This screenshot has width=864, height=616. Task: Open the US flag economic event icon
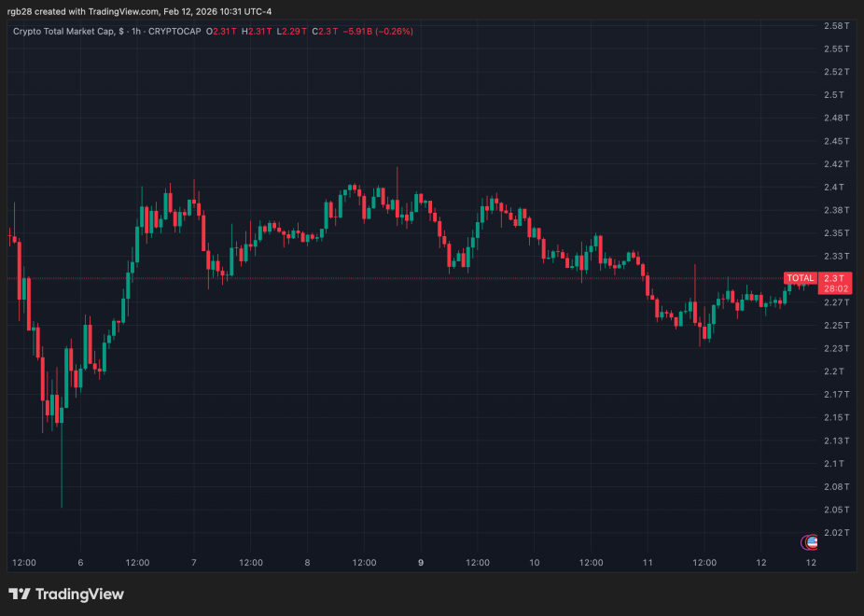click(x=814, y=542)
